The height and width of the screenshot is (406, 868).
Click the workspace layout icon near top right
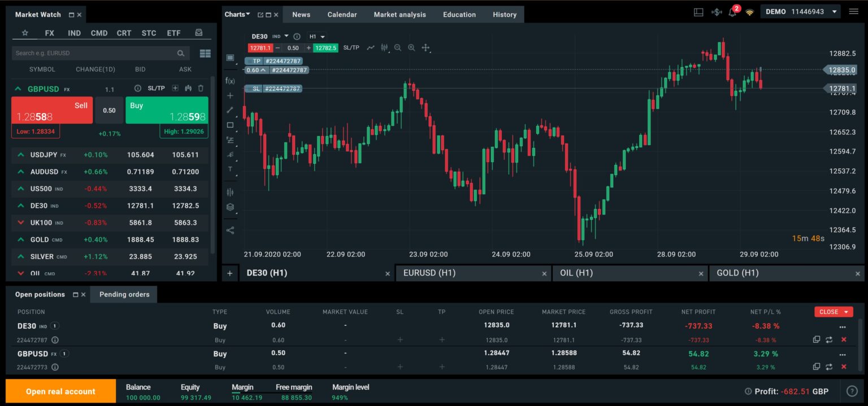pyautogui.click(x=698, y=11)
